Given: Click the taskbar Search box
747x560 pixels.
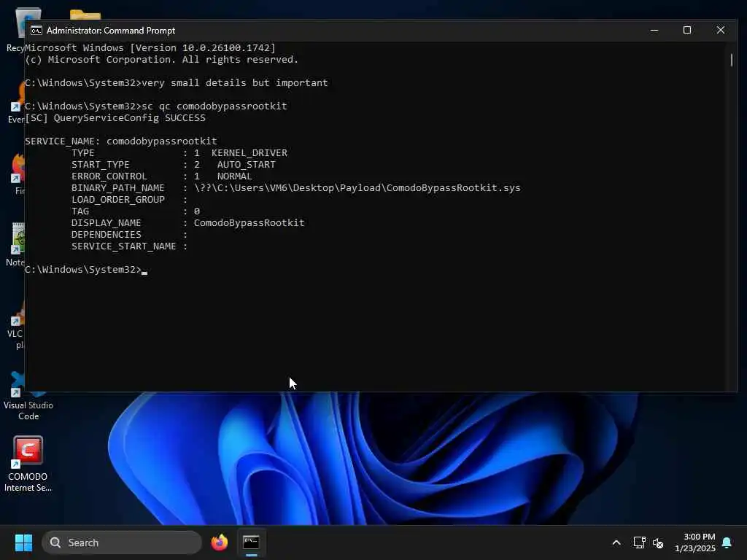Looking at the screenshot, I should [122, 542].
